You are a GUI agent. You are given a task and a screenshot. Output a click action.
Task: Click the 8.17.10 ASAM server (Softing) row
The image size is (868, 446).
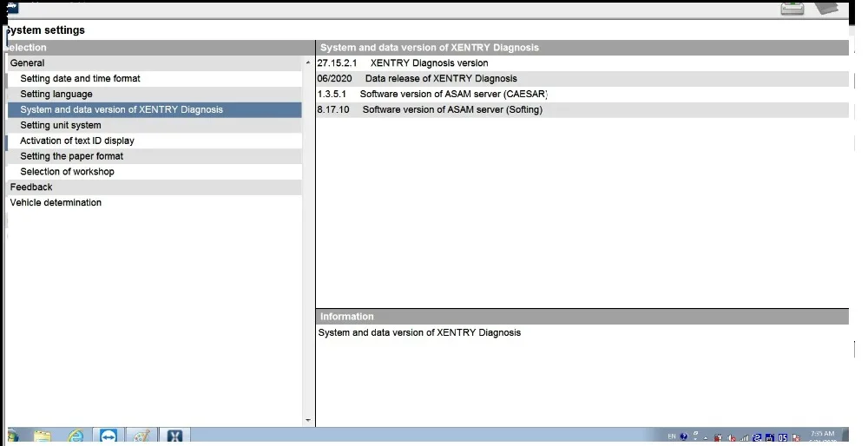click(x=582, y=109)
